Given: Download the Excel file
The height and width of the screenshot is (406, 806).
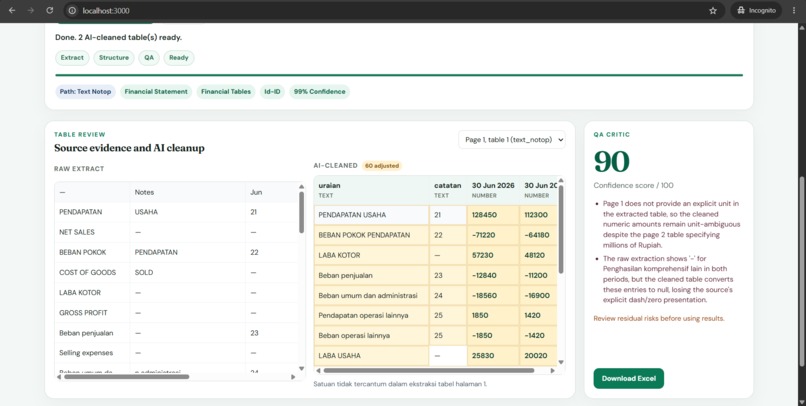Looking at the screenshot, I should pos(629,378).
